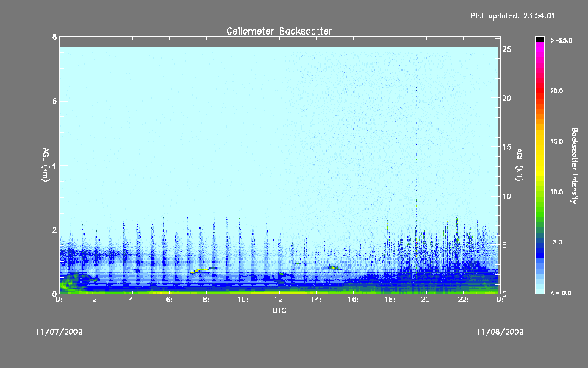The image size is (588, 368).
Task: Click the black top segment of colorbar
Action: click(x=539, y=39)
